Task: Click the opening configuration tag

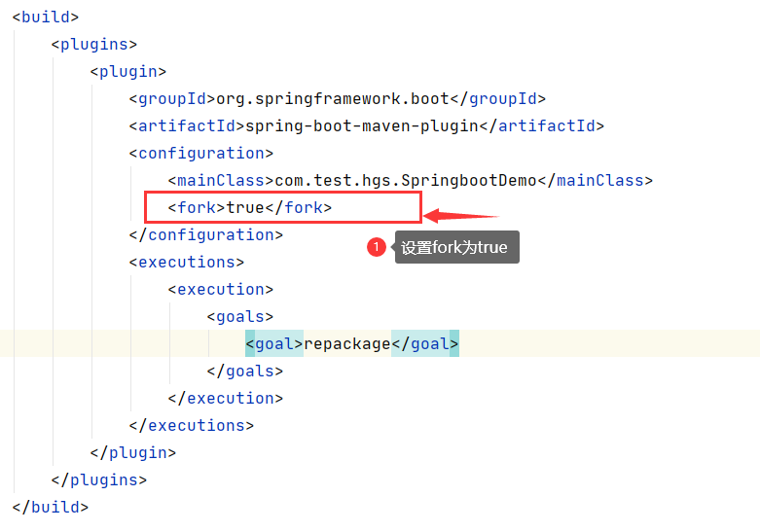Action: point(200,153)
